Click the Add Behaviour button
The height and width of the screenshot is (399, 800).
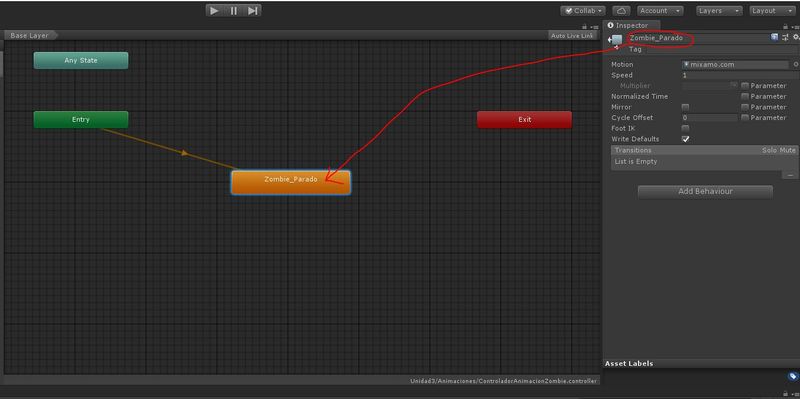click(705, 192)
